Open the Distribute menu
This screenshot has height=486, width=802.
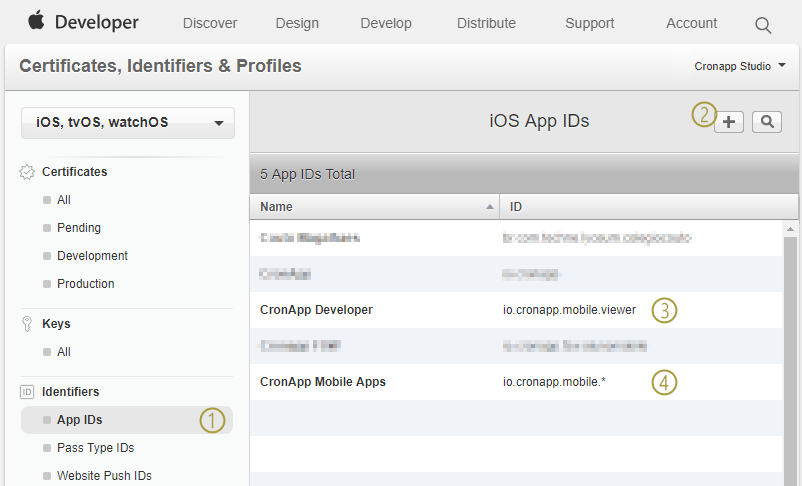[486, 24]
